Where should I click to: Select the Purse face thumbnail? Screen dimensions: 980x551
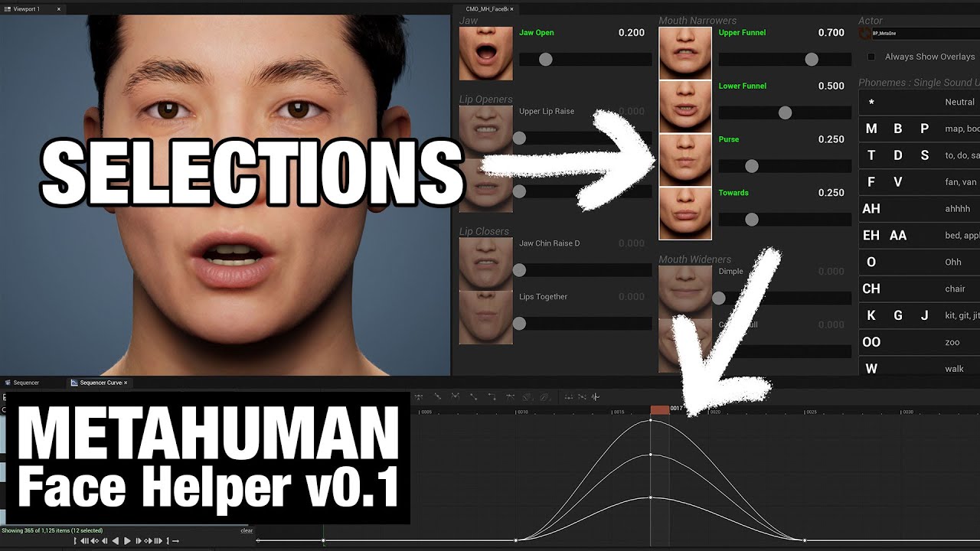point(685,160)
